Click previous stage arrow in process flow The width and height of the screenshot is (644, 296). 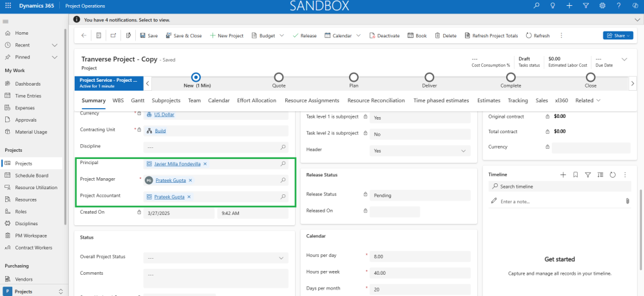(148, 83)
